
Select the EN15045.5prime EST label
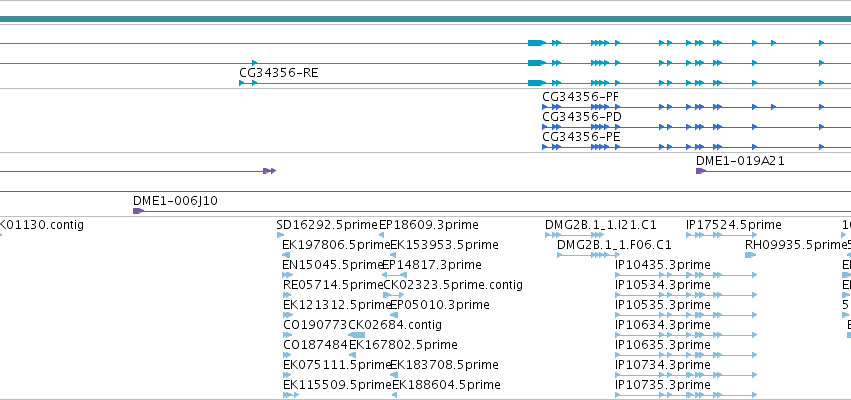tap(333, 265)
